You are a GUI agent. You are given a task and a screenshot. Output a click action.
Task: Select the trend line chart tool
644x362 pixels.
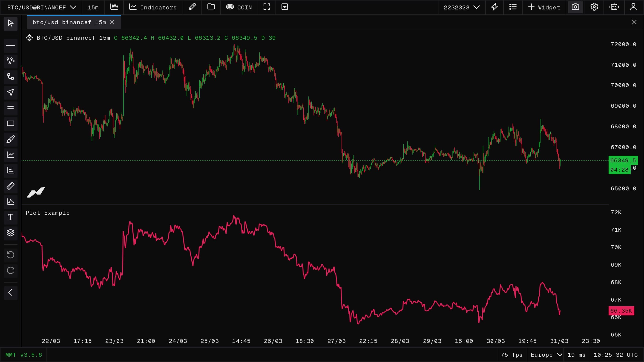pyautogui.click(x=11, y=155)
